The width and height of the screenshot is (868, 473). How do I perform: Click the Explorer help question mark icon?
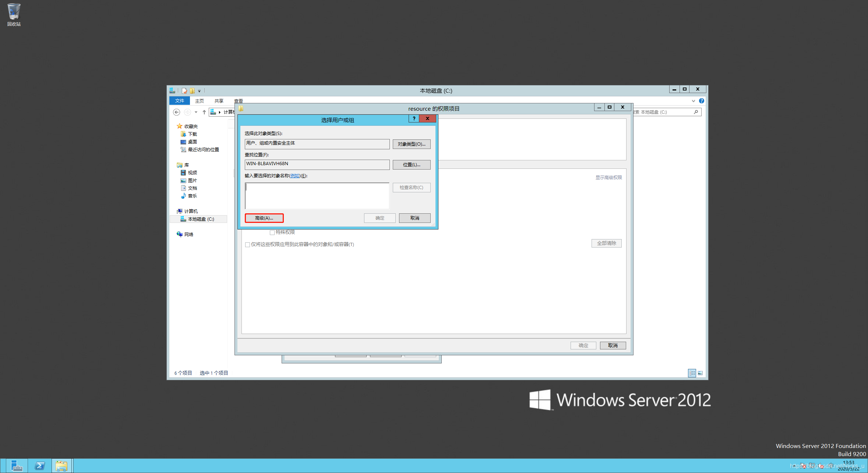[x=701, y=101]
